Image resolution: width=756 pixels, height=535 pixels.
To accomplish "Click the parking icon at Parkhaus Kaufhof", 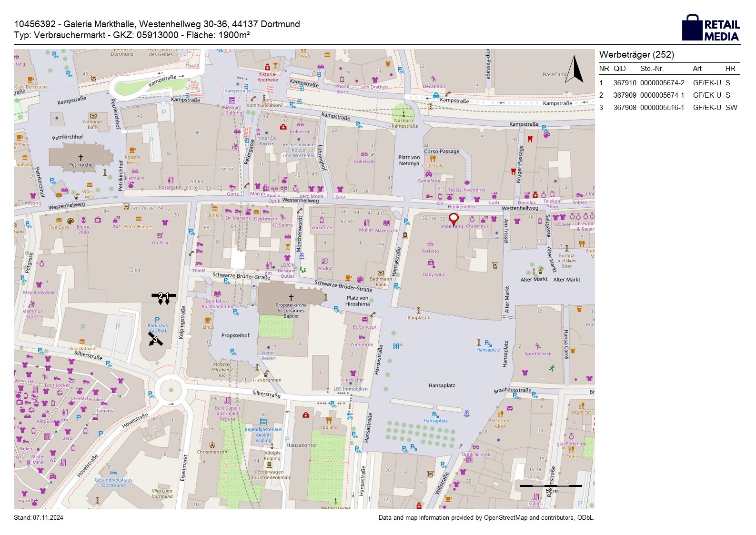I will (x=157, y=320).
